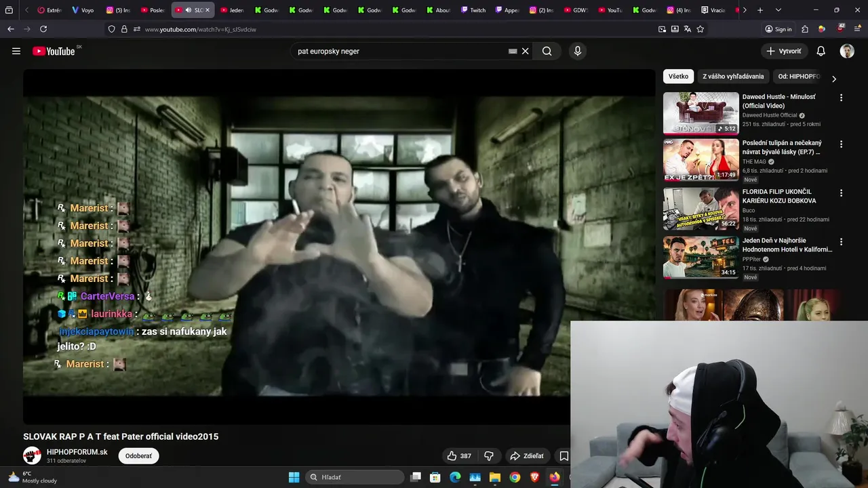Open the YouTube hamburger guide menu
The width and height of the screenshot is (868, 488).
pos(16,51)
